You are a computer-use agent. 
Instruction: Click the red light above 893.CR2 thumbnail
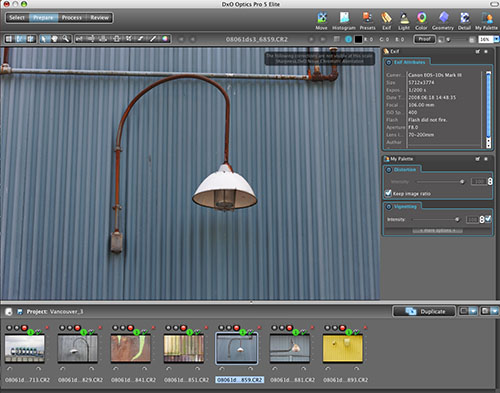342,328
